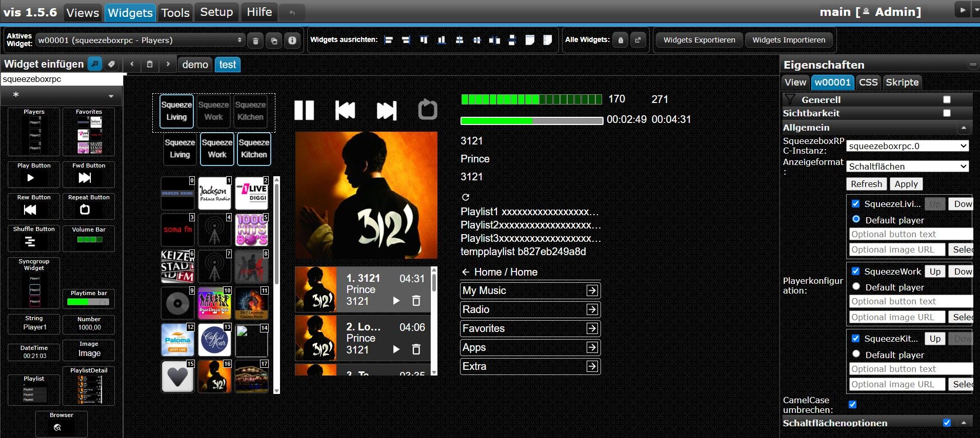Open the Setup menu
This screenshot has height=438, width=980.
(x=216, y=12)
